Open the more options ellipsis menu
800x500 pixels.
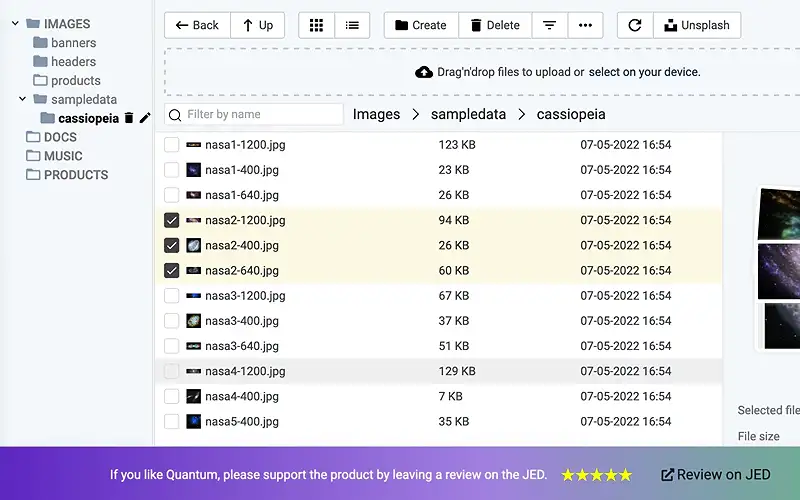pos(585,25)
